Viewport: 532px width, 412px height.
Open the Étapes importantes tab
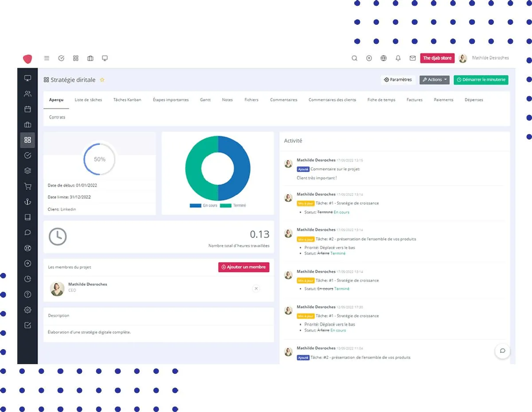pos(171,100)
